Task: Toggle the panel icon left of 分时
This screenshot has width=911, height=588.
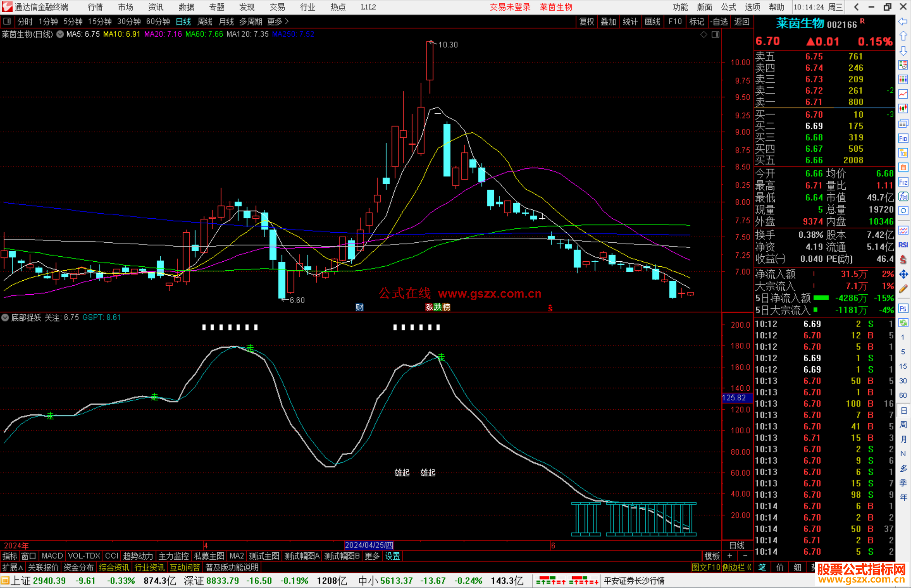Action: [7, 21]
